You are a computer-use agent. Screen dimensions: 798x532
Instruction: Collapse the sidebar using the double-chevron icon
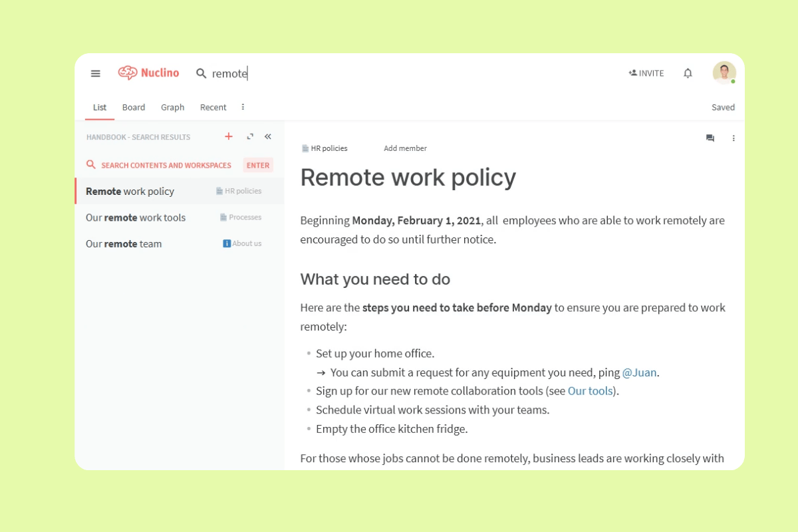click(x=267, y=136)
